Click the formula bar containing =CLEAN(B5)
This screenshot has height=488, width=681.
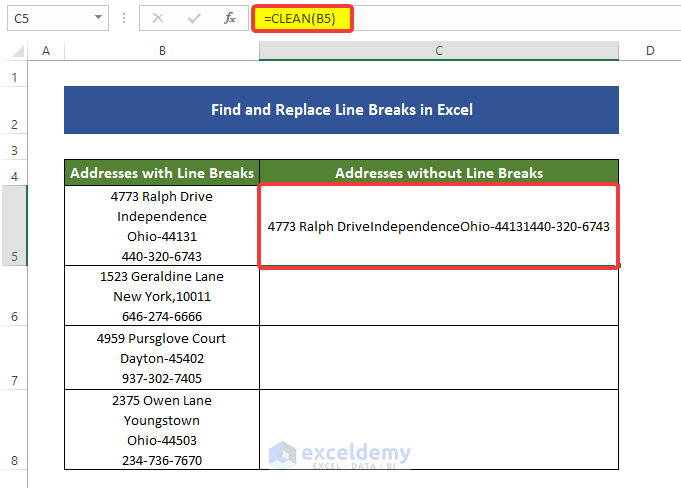[466, 18]
